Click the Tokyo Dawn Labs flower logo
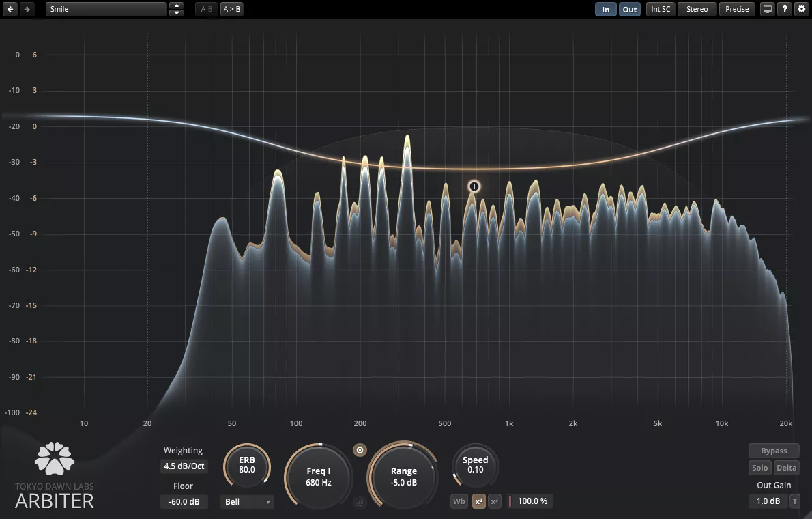 [x=55, y=458]
